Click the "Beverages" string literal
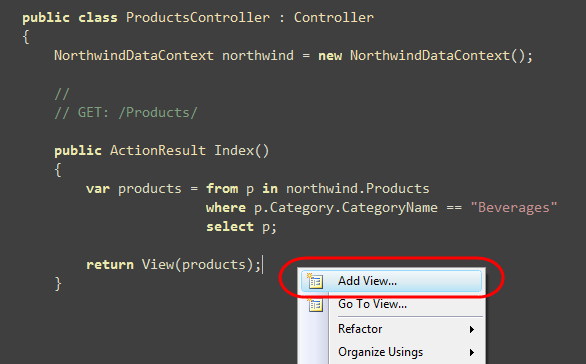 click(x=514, y=207)
